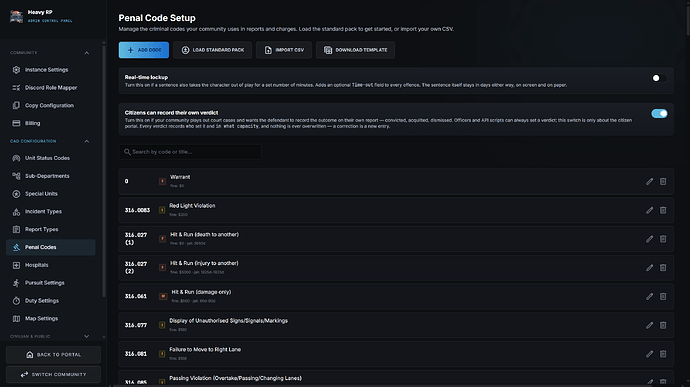Open the Import CSV option

click(x=284, y=50)
